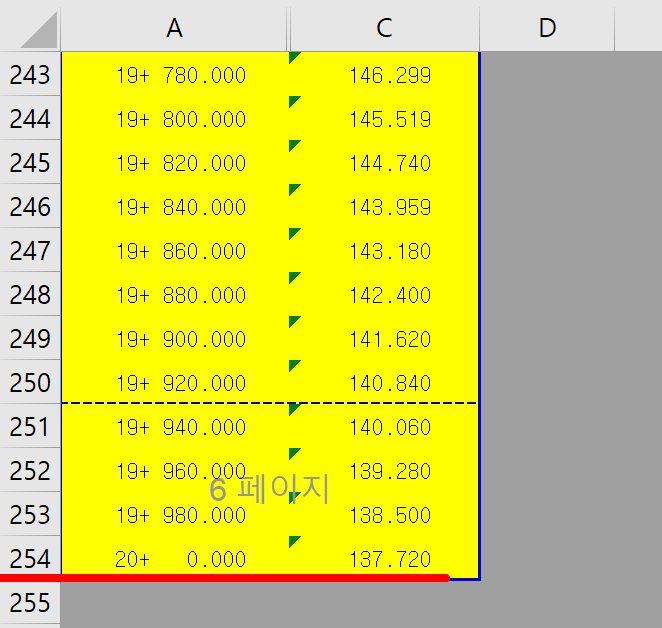Image resolution: width=662 pixels, height=628 pixels.
Task: Click cell with value 140.060
Action: point(384,426)
